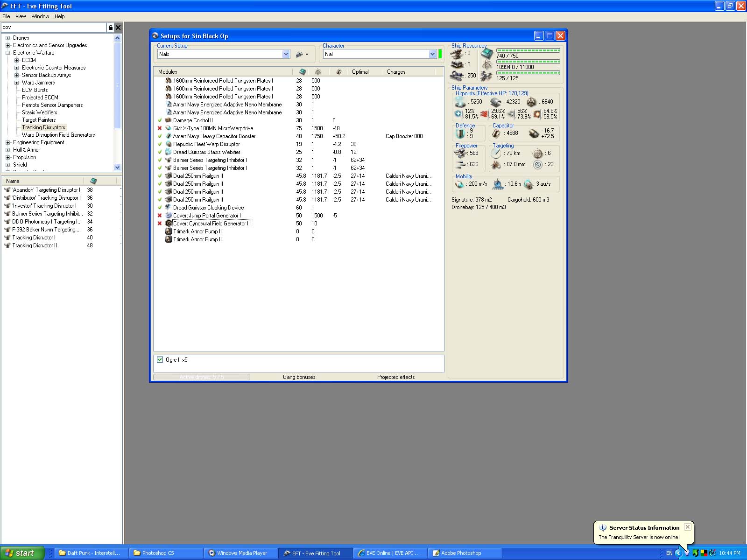This screenshot has height=560, width=747.
Task: Click the launcher hardpoints icon in Ship Resources
Action: 457,64
